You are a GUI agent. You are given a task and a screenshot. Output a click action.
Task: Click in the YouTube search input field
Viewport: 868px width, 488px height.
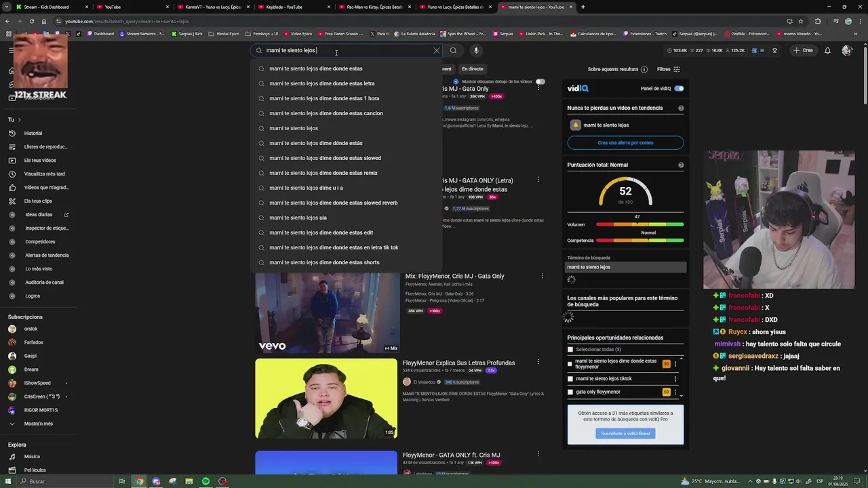(x=346, y=50)
